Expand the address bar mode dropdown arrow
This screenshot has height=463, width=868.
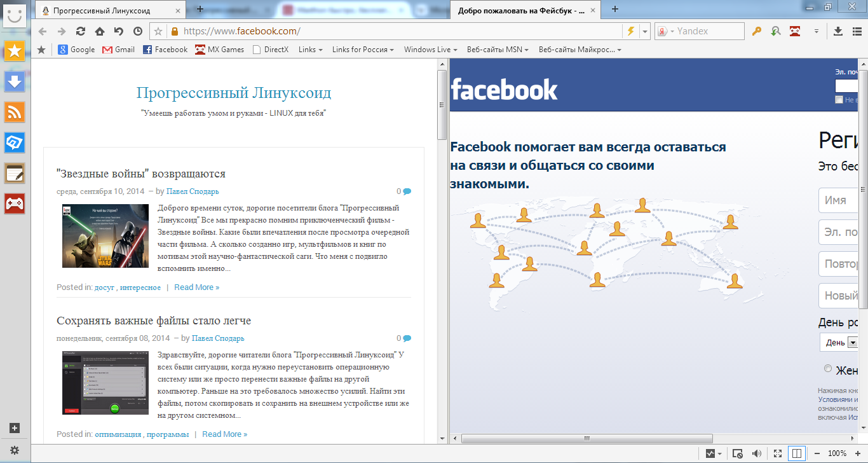tap(645, 31)
